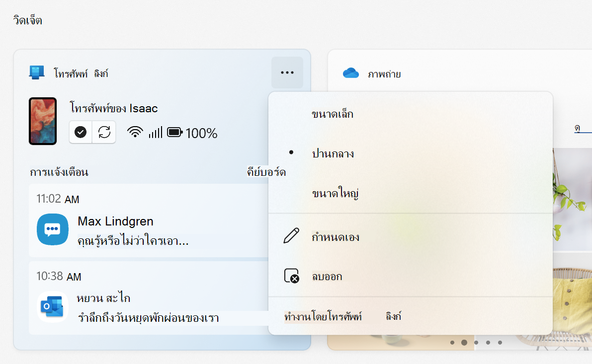
Task: Click the ภาพถ่าย widget title
Action: click(x=384, y=74)
